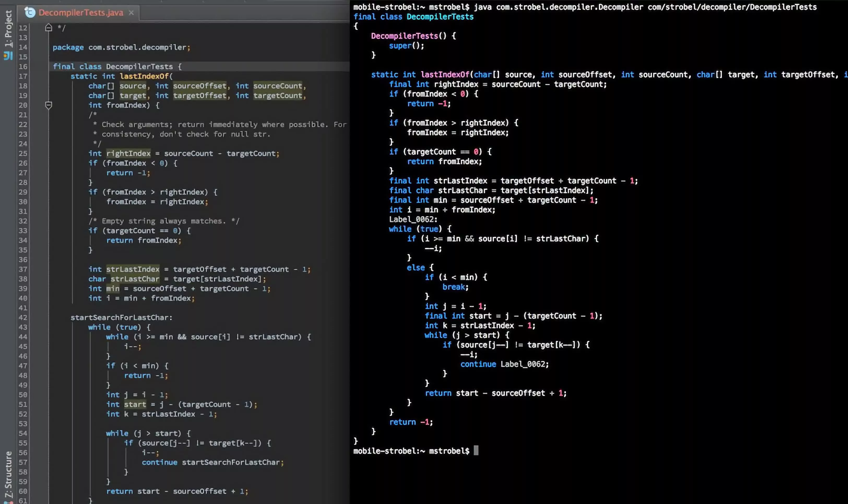Close the DecompilerTests.java tab
The image size is (848, 504).
pyautogui.click(x=131, y=13)
